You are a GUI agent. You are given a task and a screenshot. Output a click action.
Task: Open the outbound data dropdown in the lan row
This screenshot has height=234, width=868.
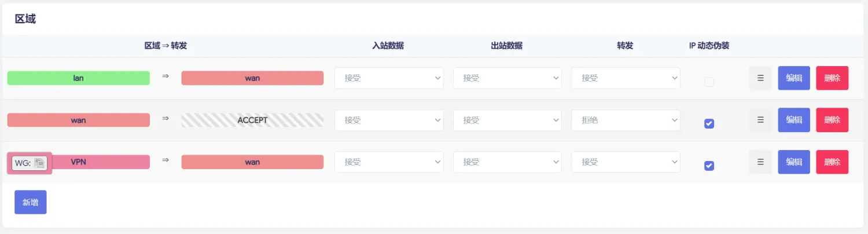tap(507, 78)
